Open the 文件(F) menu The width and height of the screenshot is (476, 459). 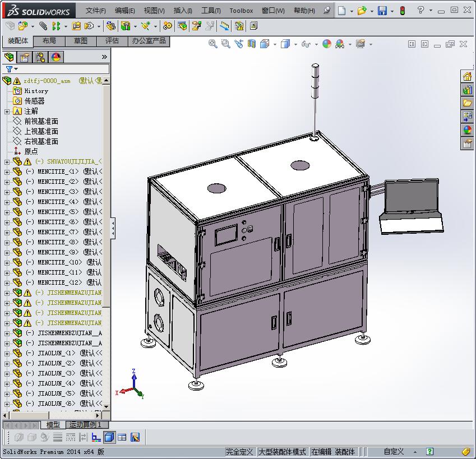(x=96, y=11)
